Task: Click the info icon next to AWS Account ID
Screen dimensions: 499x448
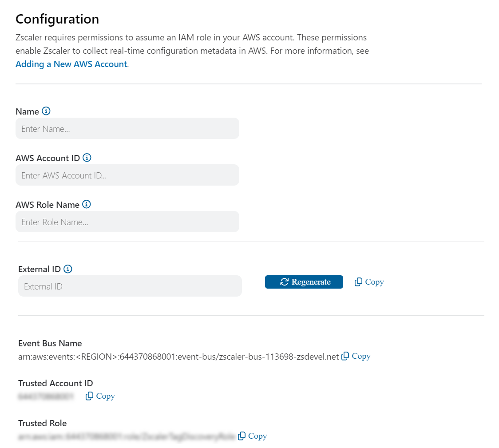Action: pyautogui.click(x=87, y=158)
